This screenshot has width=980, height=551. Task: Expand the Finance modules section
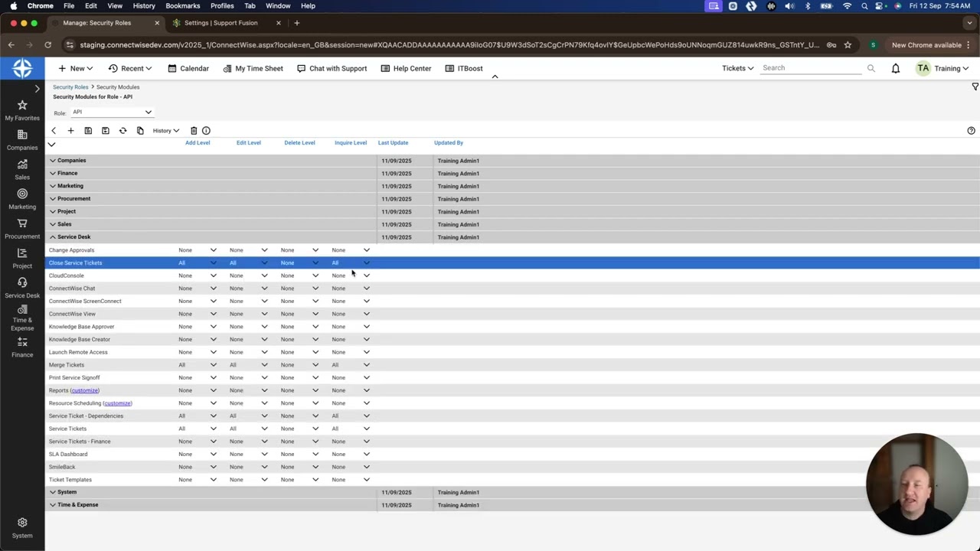(53, 174)
